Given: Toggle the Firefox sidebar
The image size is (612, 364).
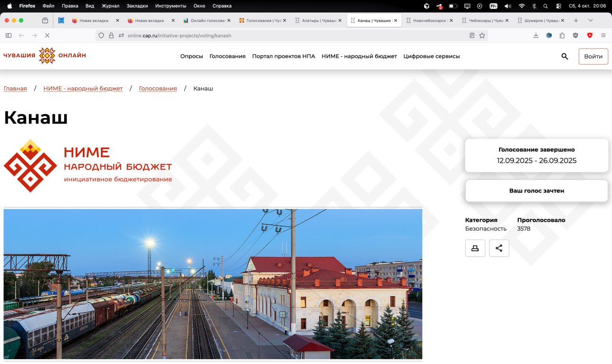Looking at the screenshot, I should point(9,35).
